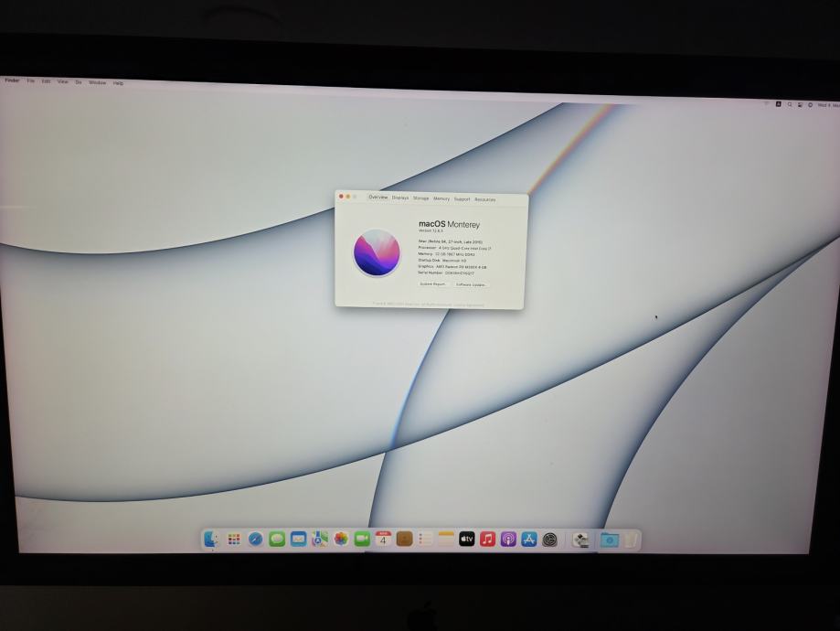Launch Reminders from the Dock
840x631 pixels.
425,539
